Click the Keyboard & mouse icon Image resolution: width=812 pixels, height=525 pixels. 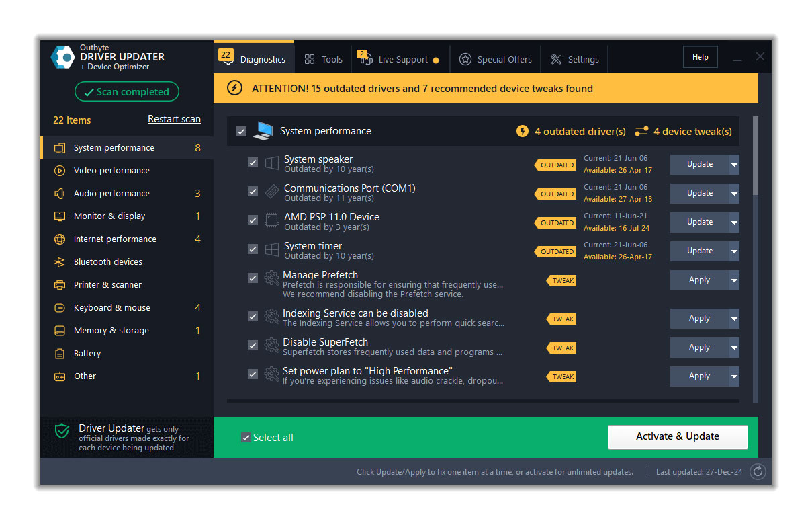coord(60,308)
